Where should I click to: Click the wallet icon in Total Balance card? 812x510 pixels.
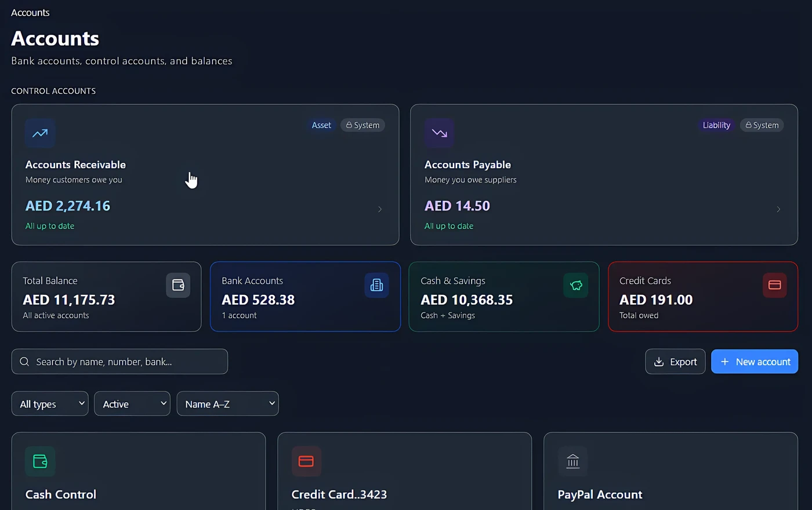tap(178, 285)
